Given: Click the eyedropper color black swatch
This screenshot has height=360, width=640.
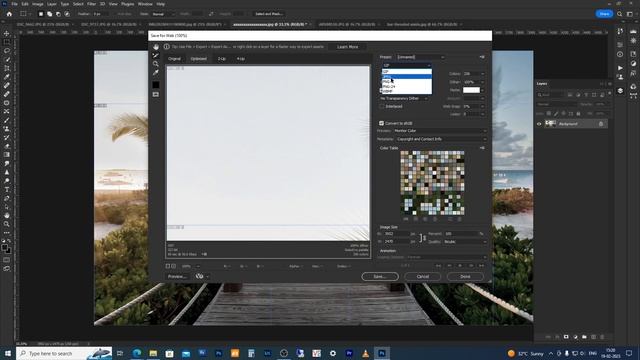Looking at the screenshot, I should 156,85.
